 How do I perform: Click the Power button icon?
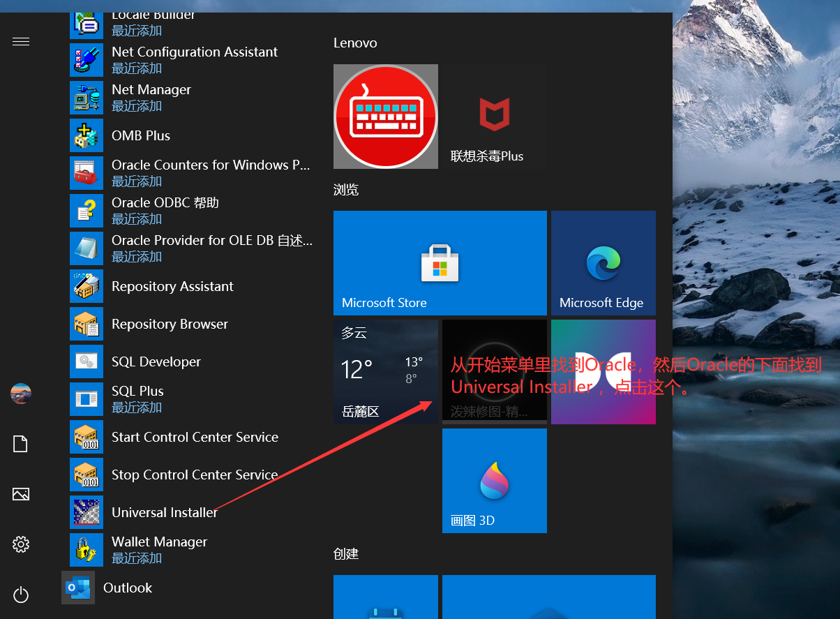point(21,595)
